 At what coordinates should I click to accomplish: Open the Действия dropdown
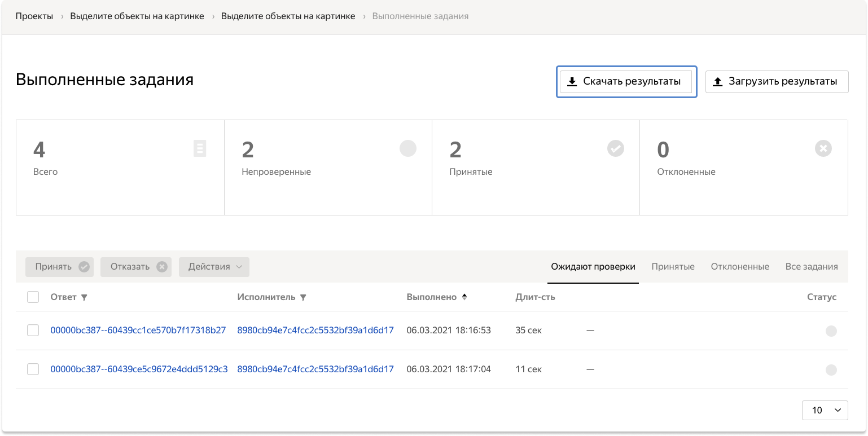click(214, 267)
